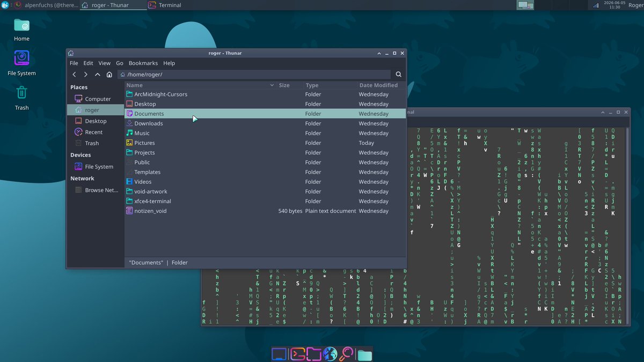Image resolution: width=644 pixels, height=362 pixels.
Task: Open the Roger user menu in panel
Action: pyautogui.click(x=635, y=5)
